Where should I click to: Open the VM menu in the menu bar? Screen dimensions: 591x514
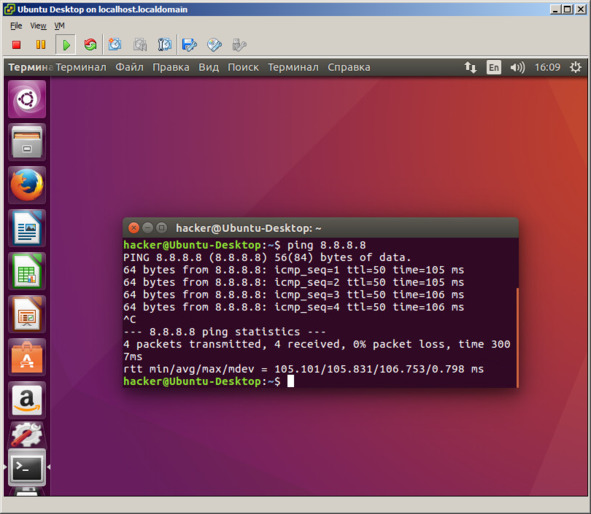(x=59, y=26)
